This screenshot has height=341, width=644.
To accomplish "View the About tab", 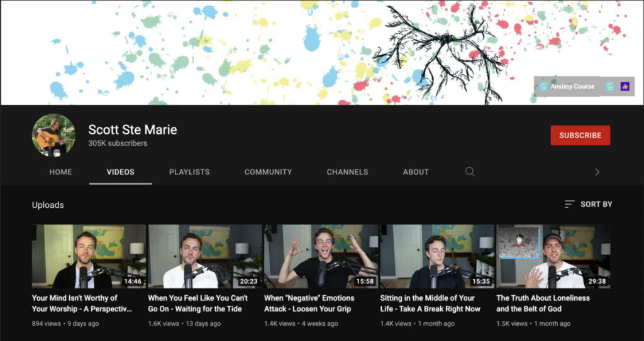I will coord(416,172).
